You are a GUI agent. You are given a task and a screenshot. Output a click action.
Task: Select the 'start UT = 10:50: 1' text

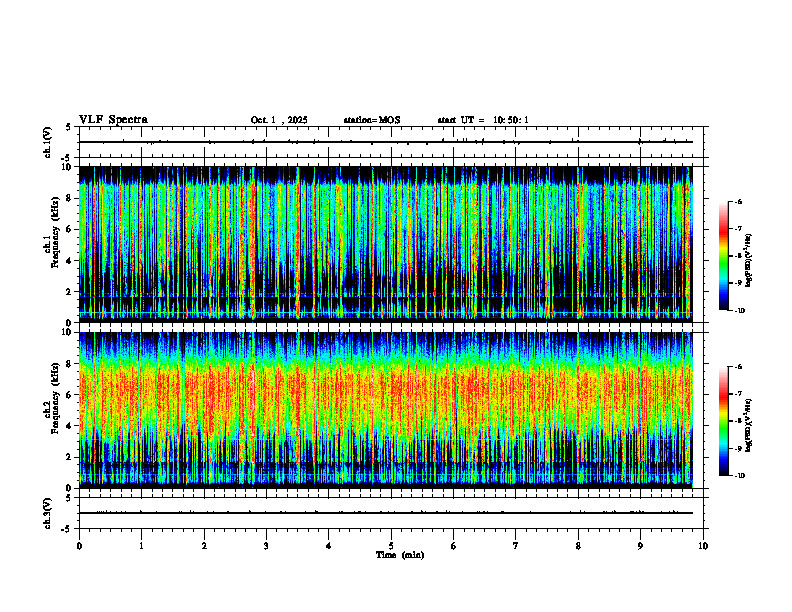tap(483, 120)
